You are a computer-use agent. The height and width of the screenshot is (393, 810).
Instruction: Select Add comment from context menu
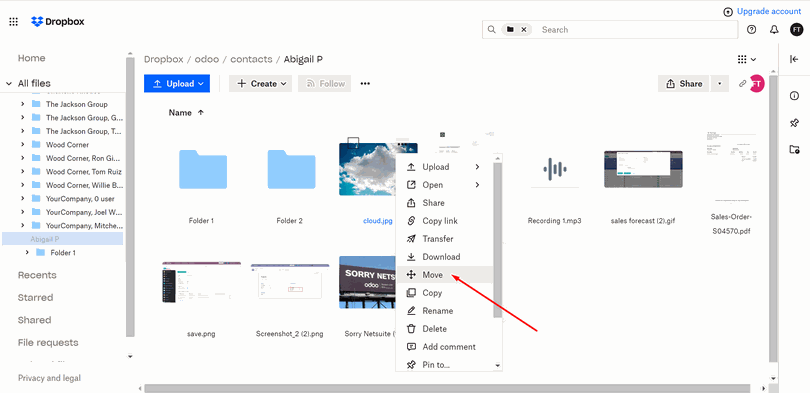444,347
